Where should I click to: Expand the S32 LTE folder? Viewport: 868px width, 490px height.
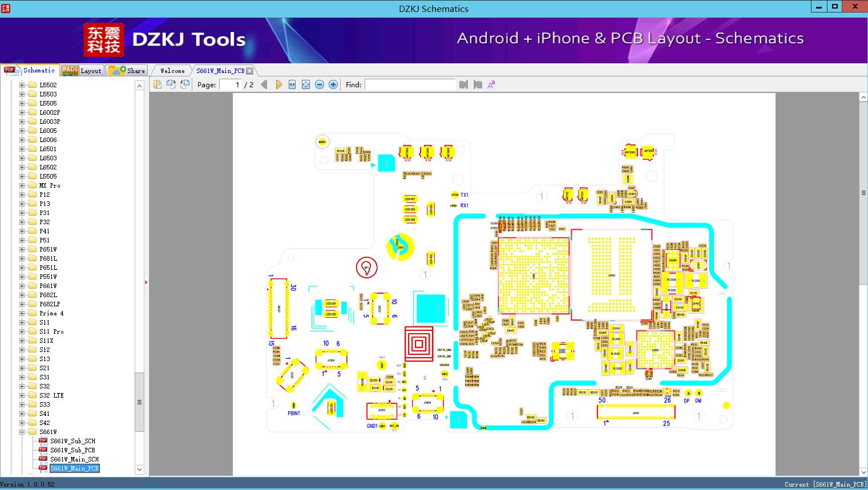click(x=22, y=395)
